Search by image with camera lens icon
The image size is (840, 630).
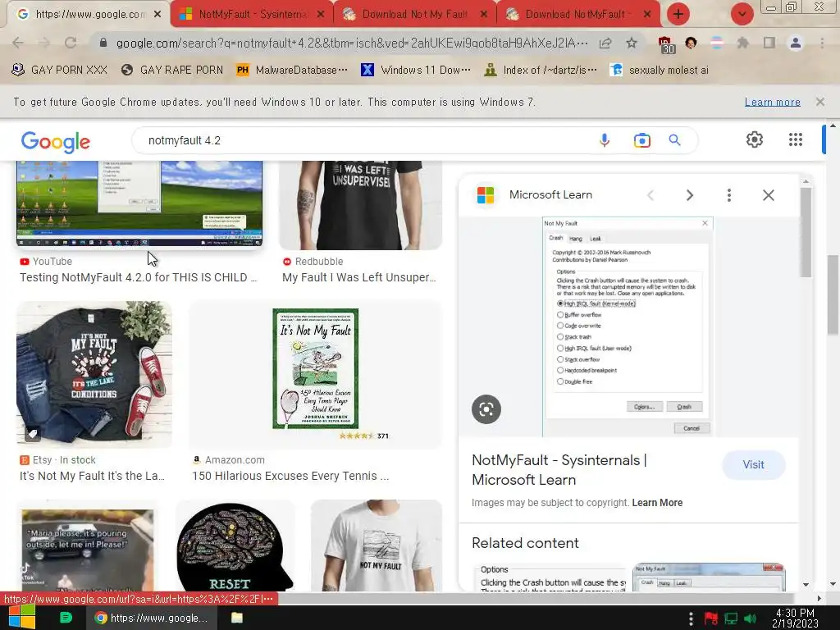[x=641, y=140]
